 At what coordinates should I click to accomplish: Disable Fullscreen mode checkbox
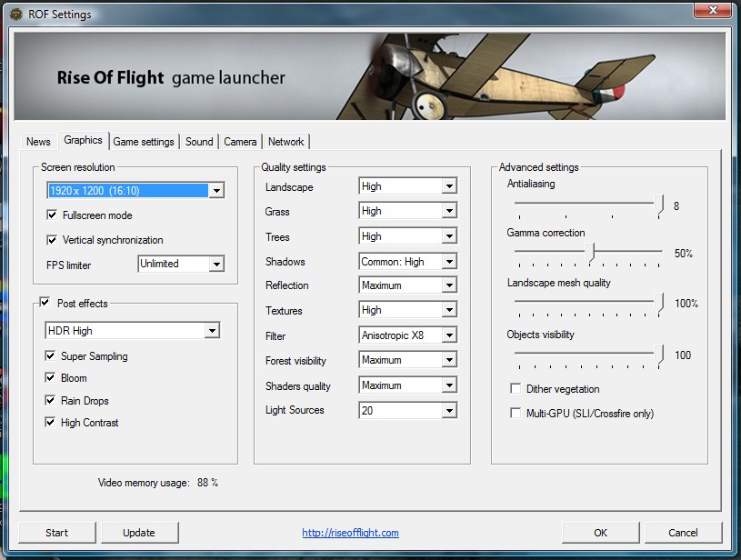(x=52, y=215)
